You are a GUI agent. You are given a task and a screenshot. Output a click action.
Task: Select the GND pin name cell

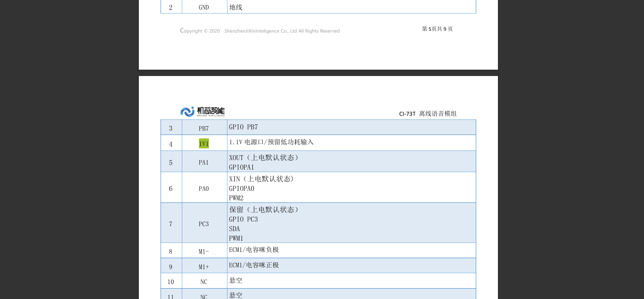[x=204, y=7]
